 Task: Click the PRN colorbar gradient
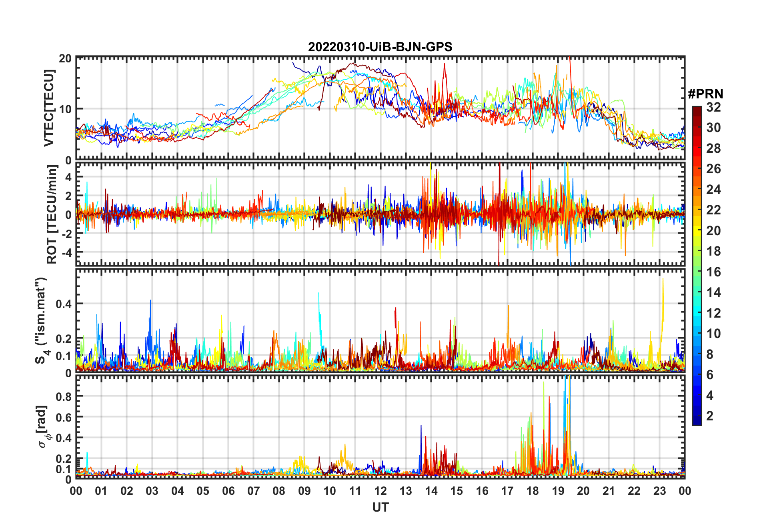[x=697, y=266]
